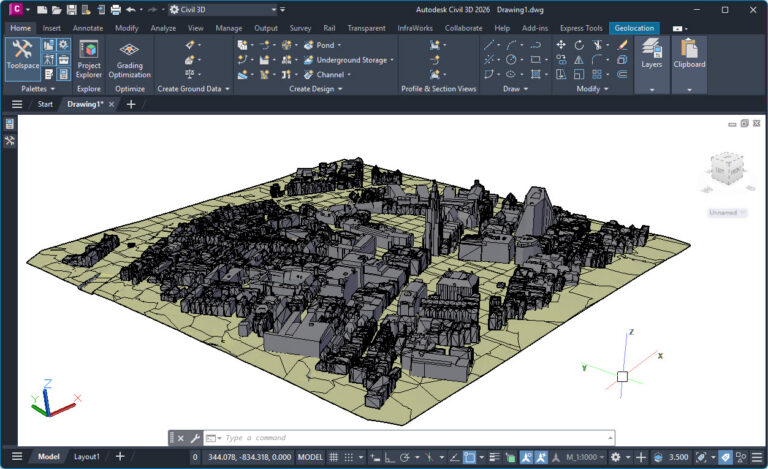Screen dimensions: 768x469
Task: Select the Copy tool in Modify
Action: click(561, 60)
